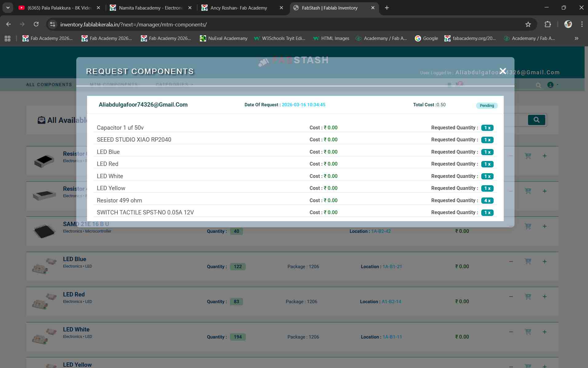The width and height of the screenshot is (588, 368).
Task: Open the HTML Images bookmark
Action: 331,38
